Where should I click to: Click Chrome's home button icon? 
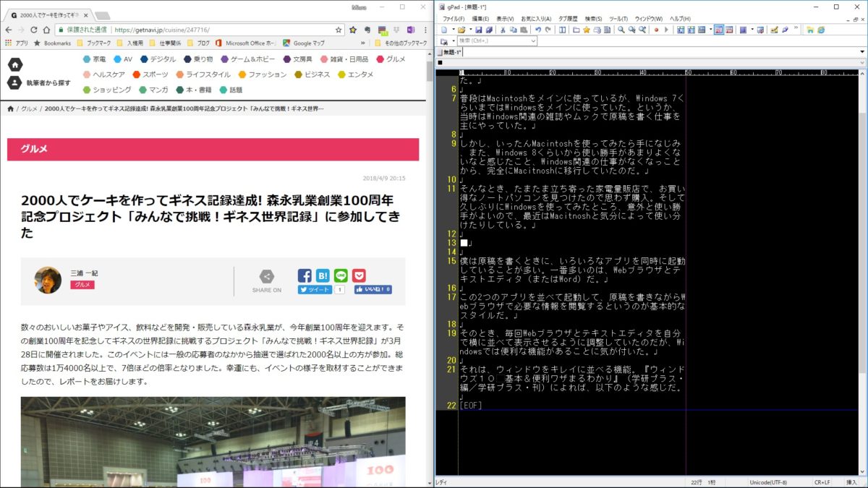click(46, 30)
